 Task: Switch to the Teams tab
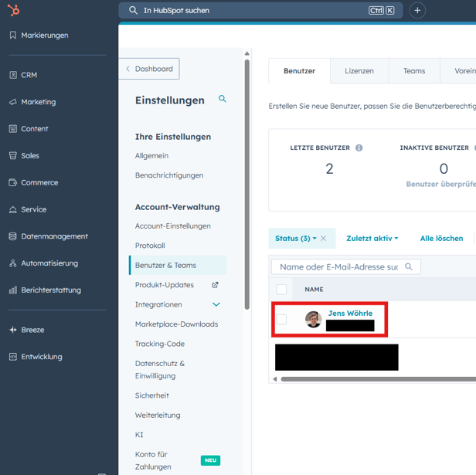(x=413, y=71)
